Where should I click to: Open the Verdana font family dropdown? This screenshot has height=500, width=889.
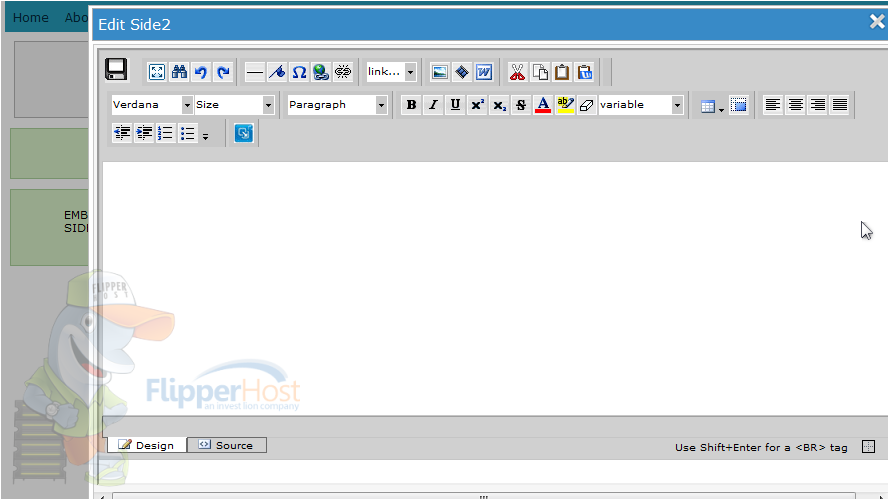click(152, 105)
